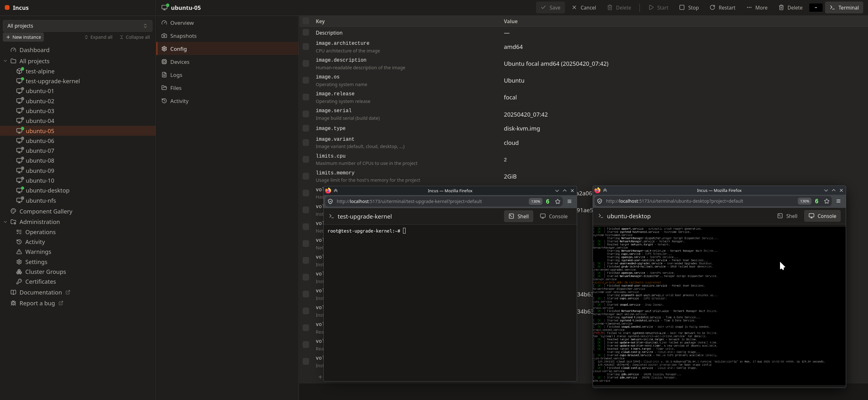Switch to the Overview tab
868x400 pixels.
[x=227, y=23]
